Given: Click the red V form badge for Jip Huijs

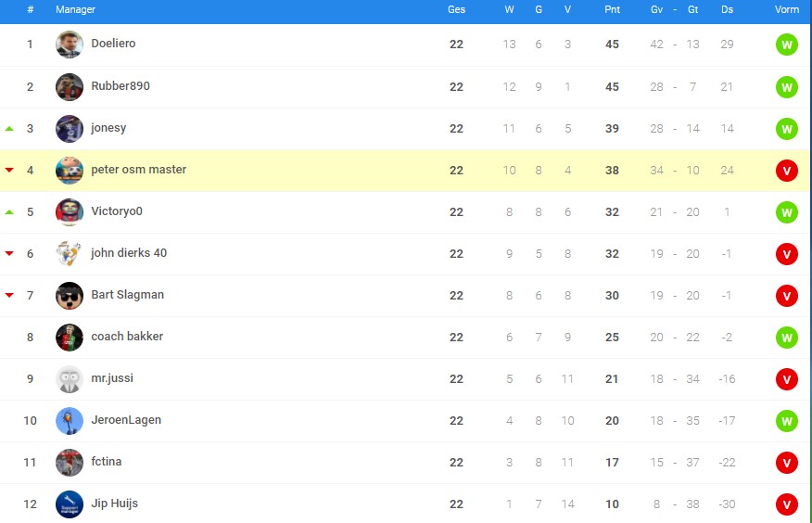Looking at the screenshot, I should 787,504.
